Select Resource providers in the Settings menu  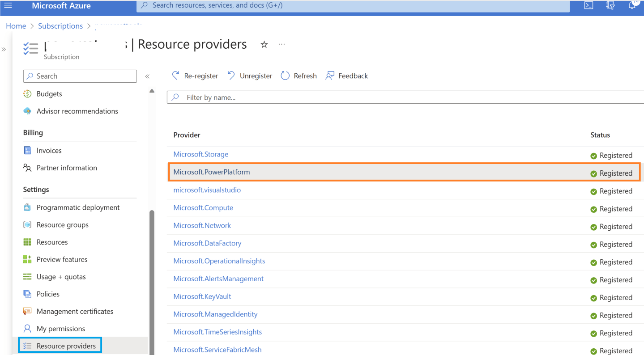point(66,345)
